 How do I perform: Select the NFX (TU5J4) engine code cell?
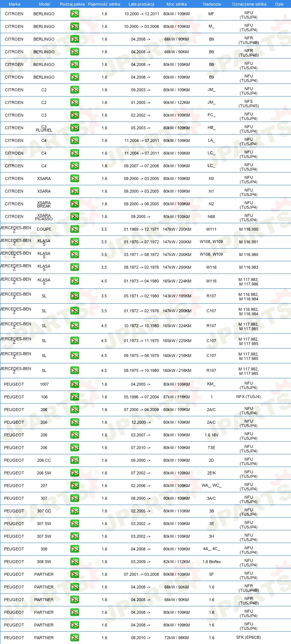pos(249,397)
